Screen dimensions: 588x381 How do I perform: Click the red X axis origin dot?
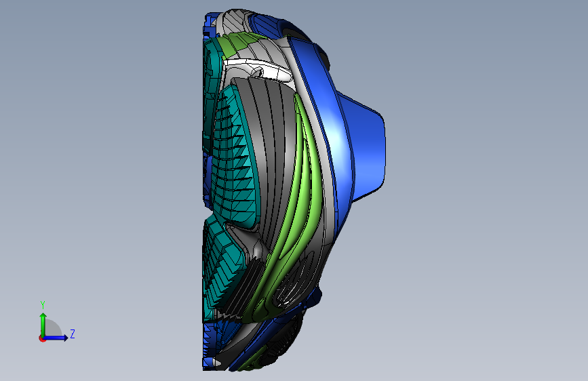point(41,338)
